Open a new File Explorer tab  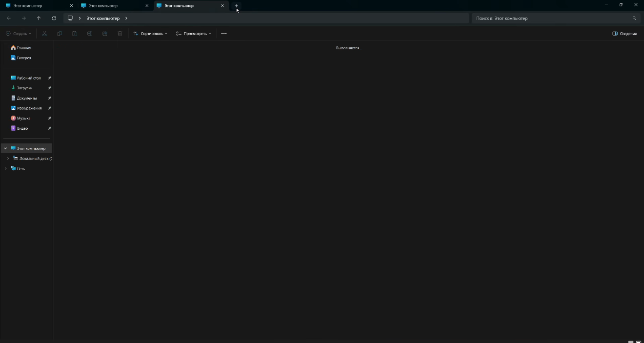point(236,5)
